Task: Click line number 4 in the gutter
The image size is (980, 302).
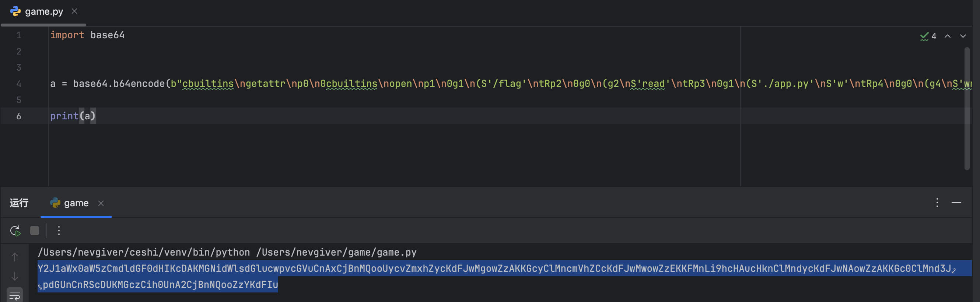Action: click(x=19, y=84)
